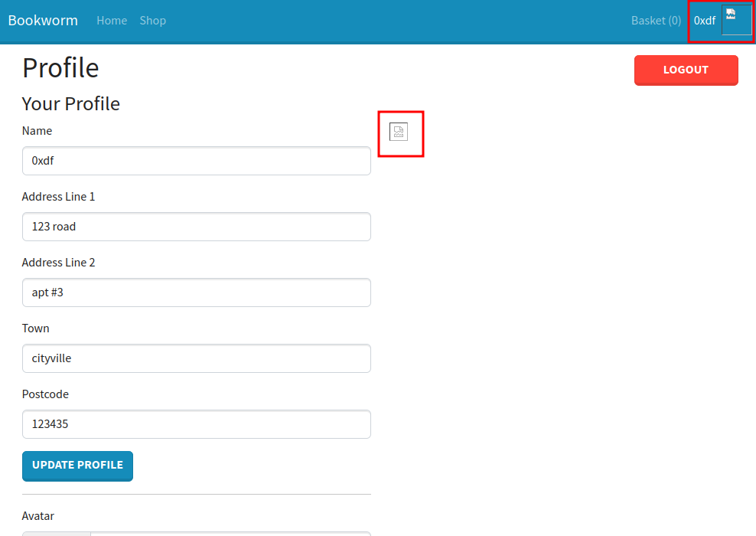Click the UPDATE PROFILE button
This screenshot has height=536, width=756.
click(x=77, y=466)
